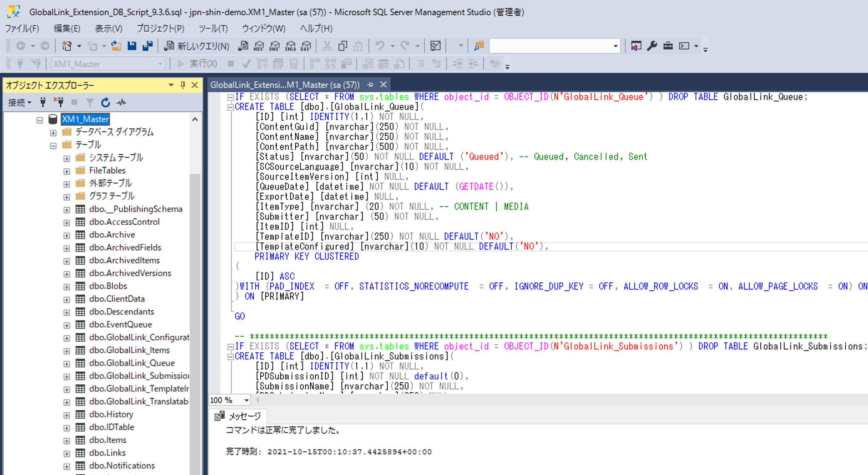868x475 pixels.
Task: Collapse the CREATE TABLE GlobalLink_Submissions code block
Action: [231, 357]
